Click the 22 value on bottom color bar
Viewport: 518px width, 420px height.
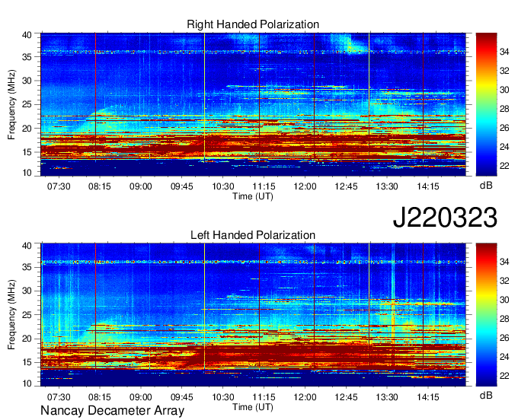pyautogui.click(x=504, y=376)
